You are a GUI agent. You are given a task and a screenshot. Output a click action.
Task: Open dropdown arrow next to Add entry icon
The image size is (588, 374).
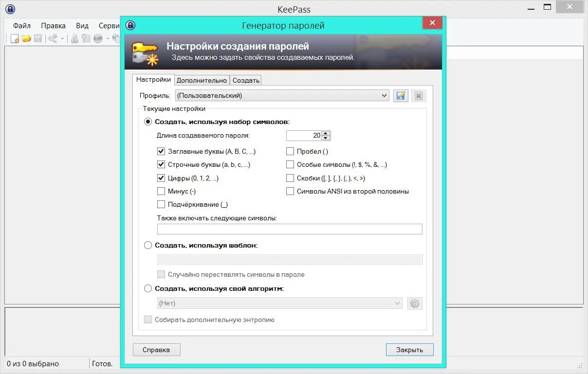coord(62,39)
